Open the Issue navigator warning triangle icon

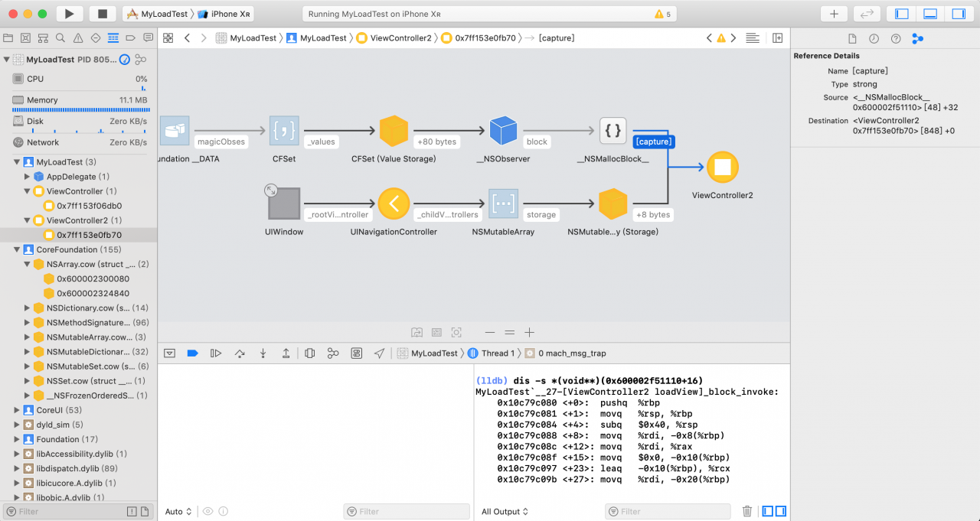coord(78,37)
